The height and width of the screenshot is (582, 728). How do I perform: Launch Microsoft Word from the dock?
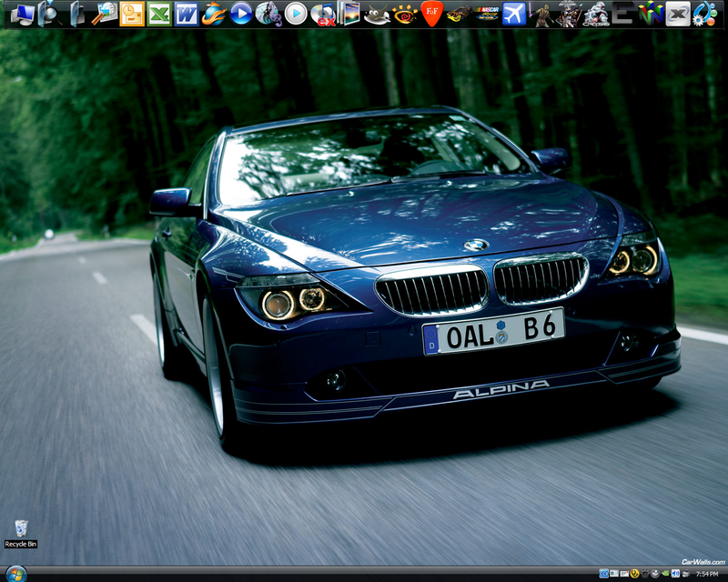tap(187, 14)
